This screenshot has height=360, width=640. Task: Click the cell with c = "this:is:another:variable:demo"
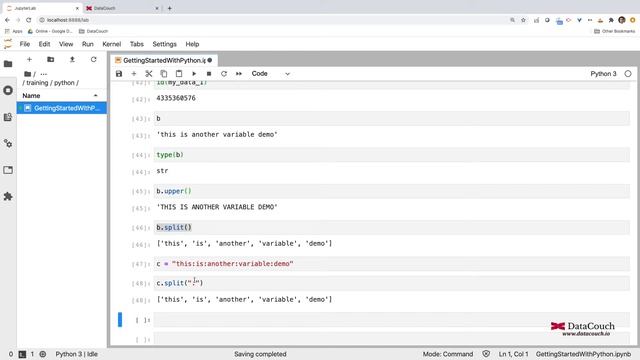(391, 264)
